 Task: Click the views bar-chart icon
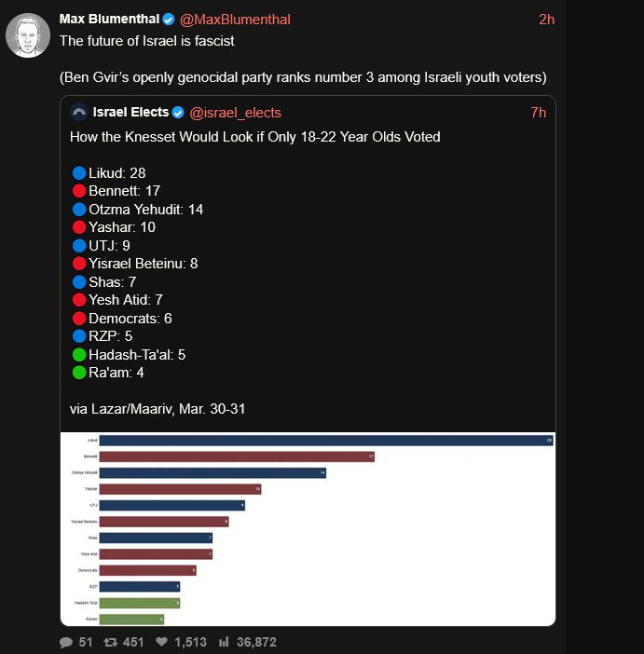224,642
